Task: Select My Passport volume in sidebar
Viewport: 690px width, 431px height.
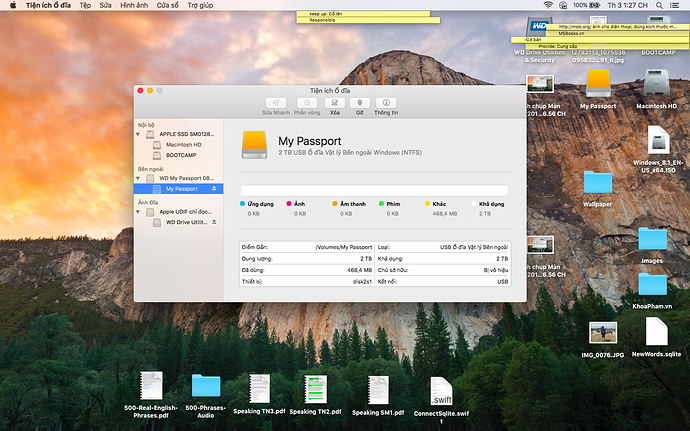Action: pos(179,188)
